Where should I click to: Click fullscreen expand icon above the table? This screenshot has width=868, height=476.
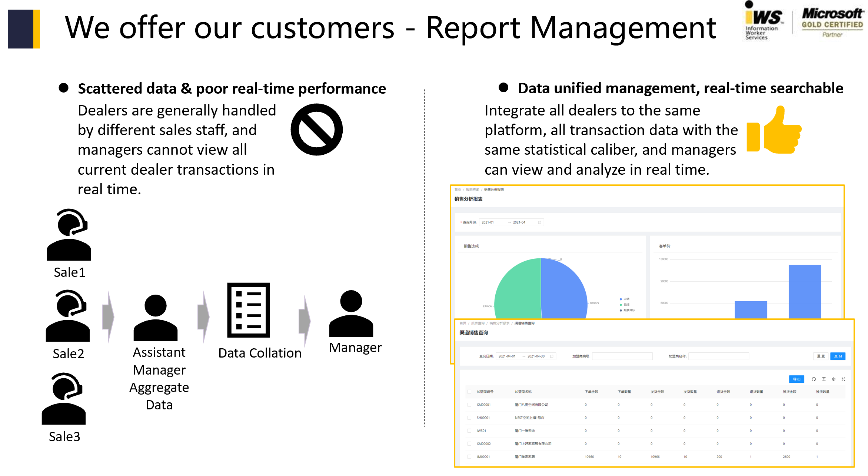pyautogui.click(x=843, y=379)
